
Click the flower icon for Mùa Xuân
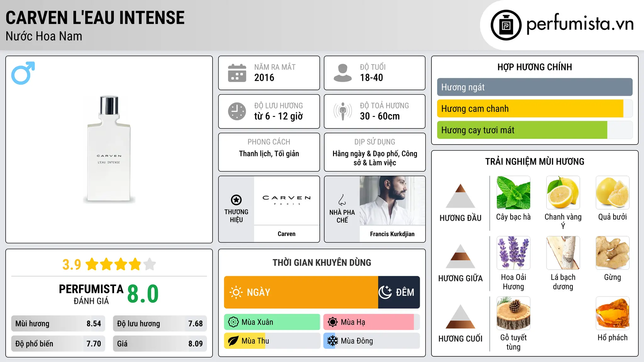(233, 322)
